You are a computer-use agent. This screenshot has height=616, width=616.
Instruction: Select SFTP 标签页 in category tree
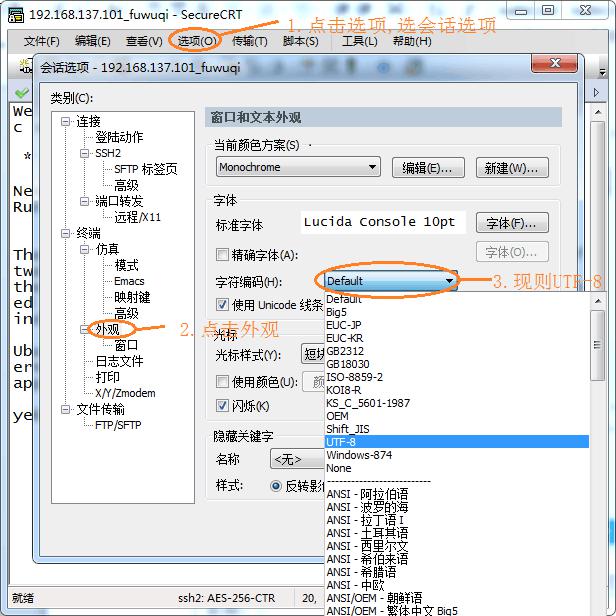coord(146,169)
